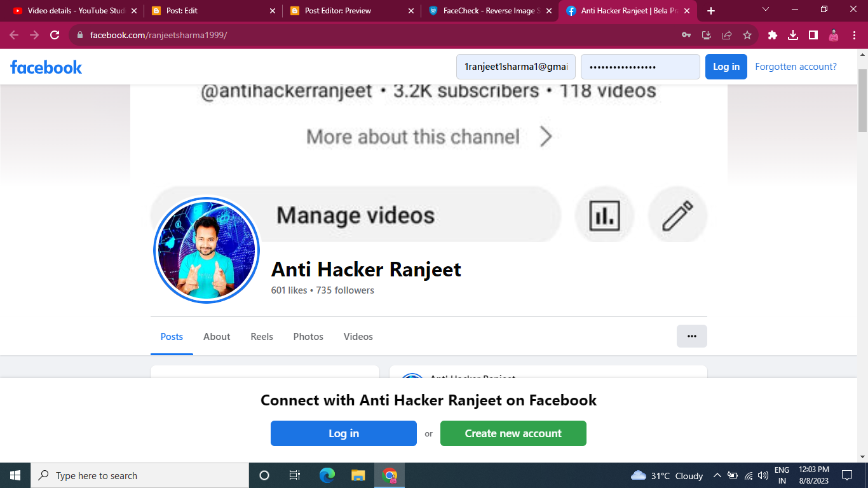Open saved passwords key icon
Viewport: 868px width, 488px height.
pos(686,35)
